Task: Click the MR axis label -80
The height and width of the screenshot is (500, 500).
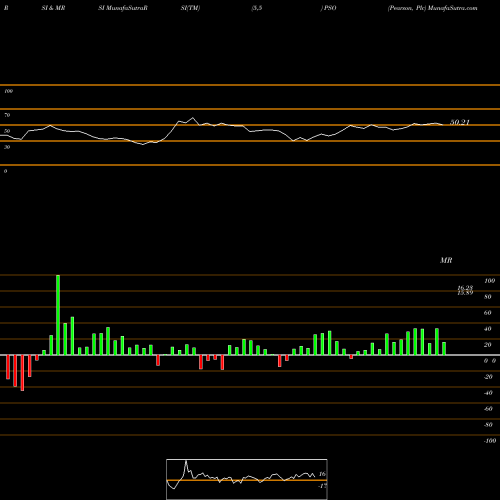Action: [488, 425]
